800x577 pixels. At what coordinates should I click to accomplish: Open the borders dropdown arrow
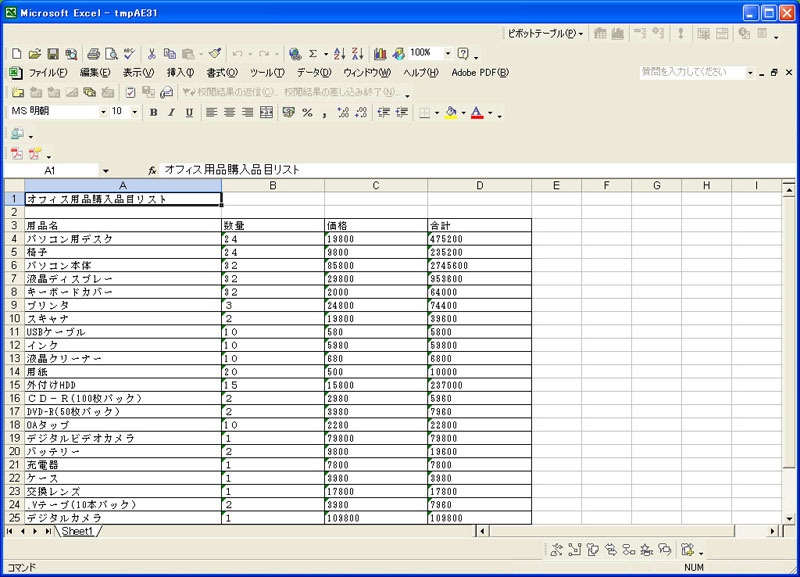pyautogui.click(x=437, y=113)
